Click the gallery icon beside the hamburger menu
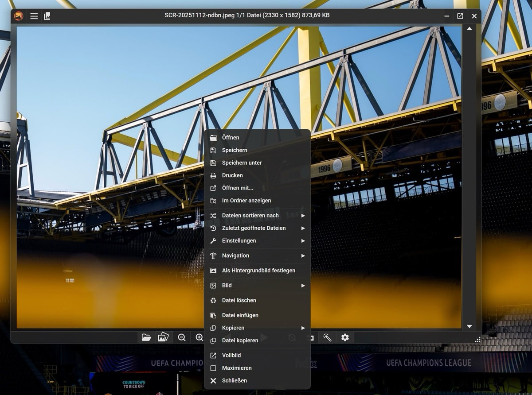Screen dimensions: 532x395 coord(47,16)
